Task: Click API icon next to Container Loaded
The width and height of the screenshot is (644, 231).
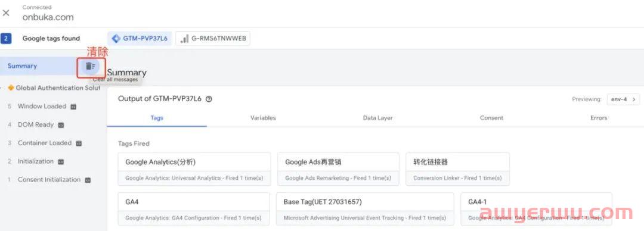Action: (x=79, y=143)
